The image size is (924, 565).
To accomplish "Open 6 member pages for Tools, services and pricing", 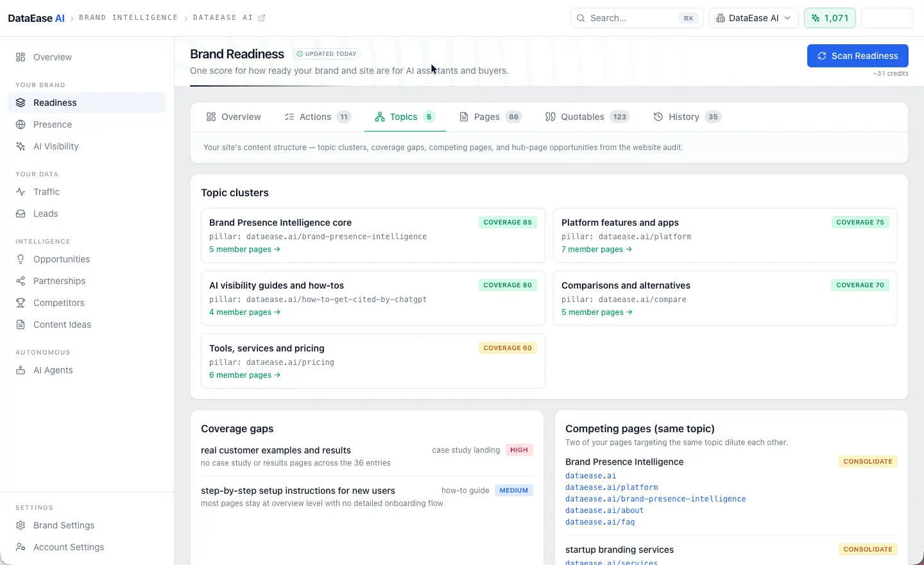I will pos(244,375).
